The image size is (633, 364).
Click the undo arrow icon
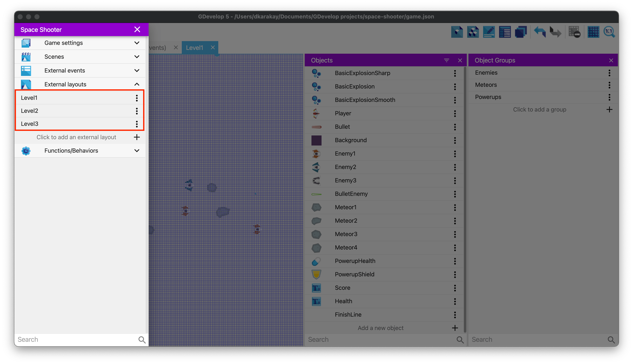[540, 32]
